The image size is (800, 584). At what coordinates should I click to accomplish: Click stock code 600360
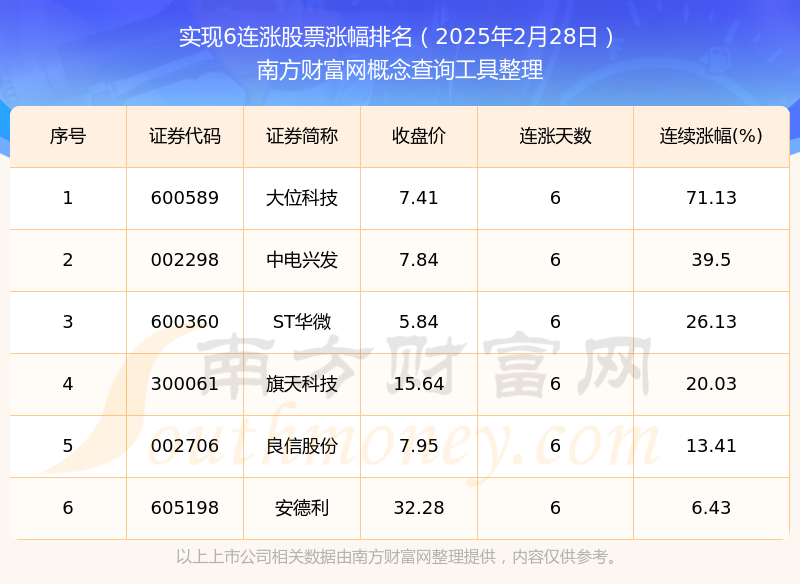[185, 322]
